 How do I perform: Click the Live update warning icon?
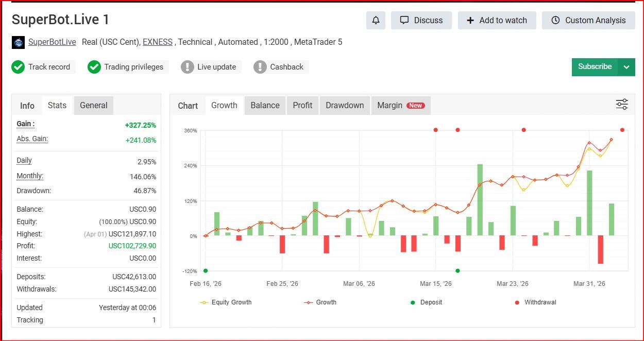[x=188, y=67]
